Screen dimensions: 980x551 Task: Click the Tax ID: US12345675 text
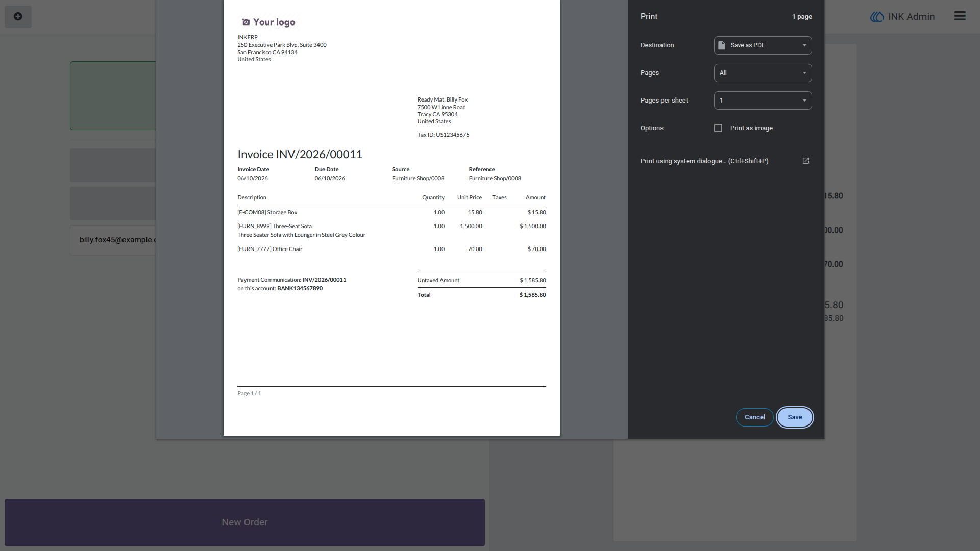(443, 135)
